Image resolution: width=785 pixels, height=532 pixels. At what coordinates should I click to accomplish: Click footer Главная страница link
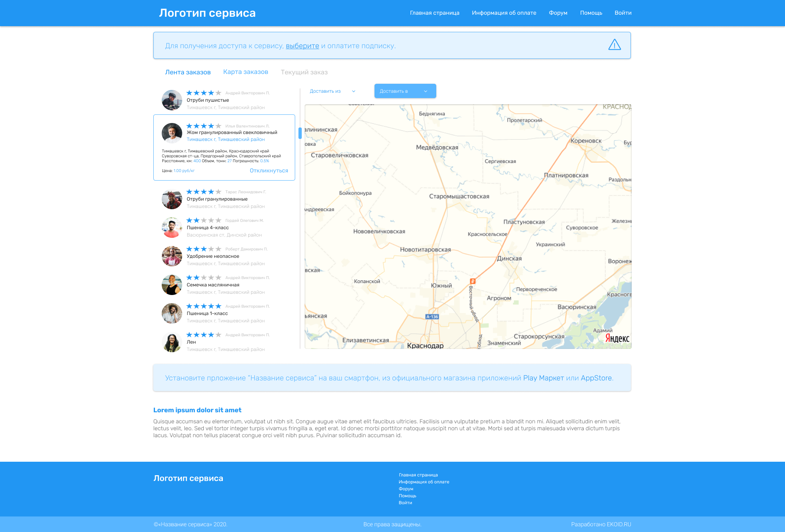(x=418, y=475)
